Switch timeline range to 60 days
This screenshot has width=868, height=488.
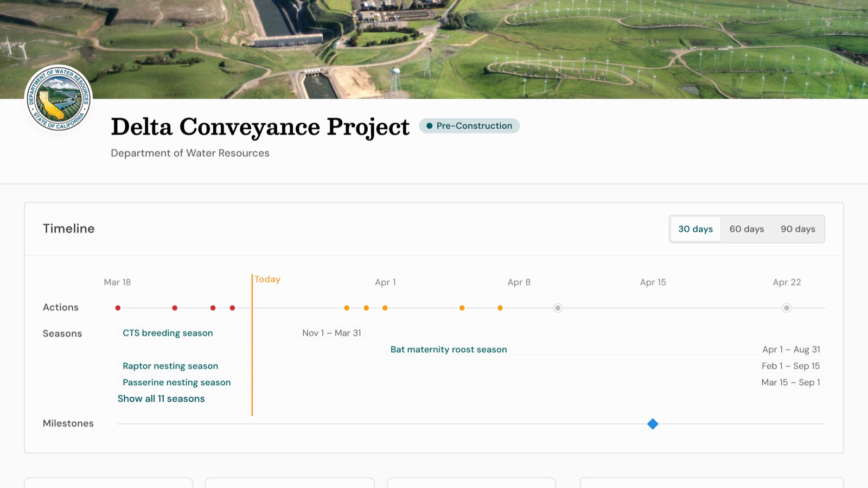click(x=746, y=229)
